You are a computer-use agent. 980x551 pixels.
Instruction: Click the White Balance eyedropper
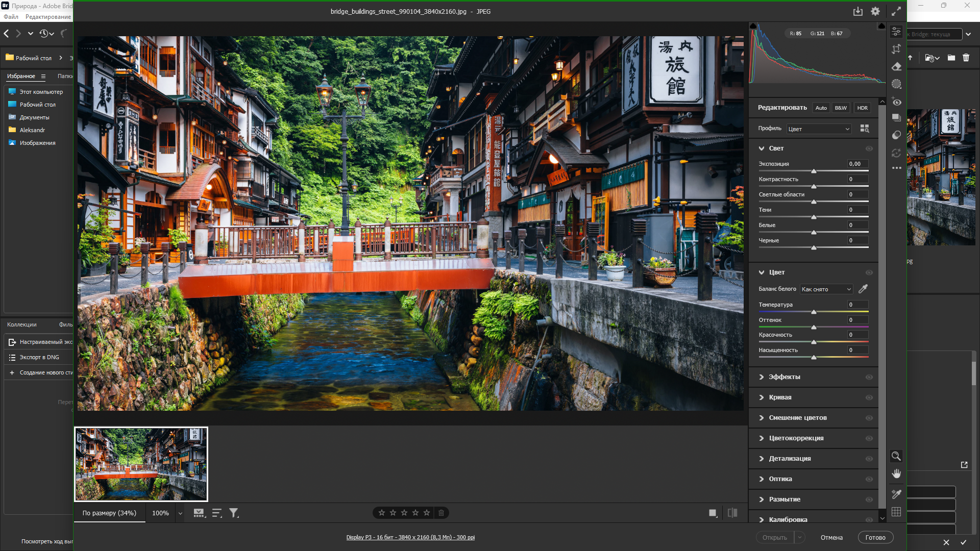tap(863, 289)
